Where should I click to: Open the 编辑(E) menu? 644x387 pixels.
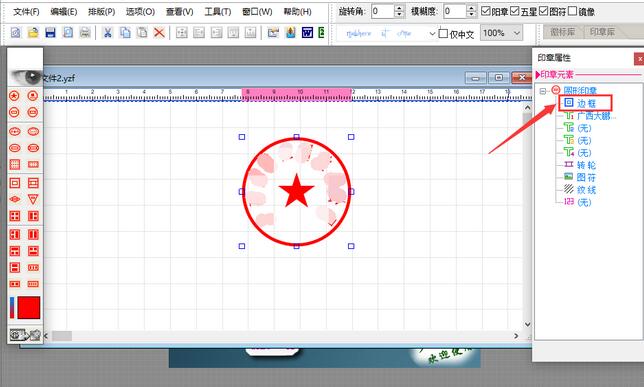pos(64,12)
